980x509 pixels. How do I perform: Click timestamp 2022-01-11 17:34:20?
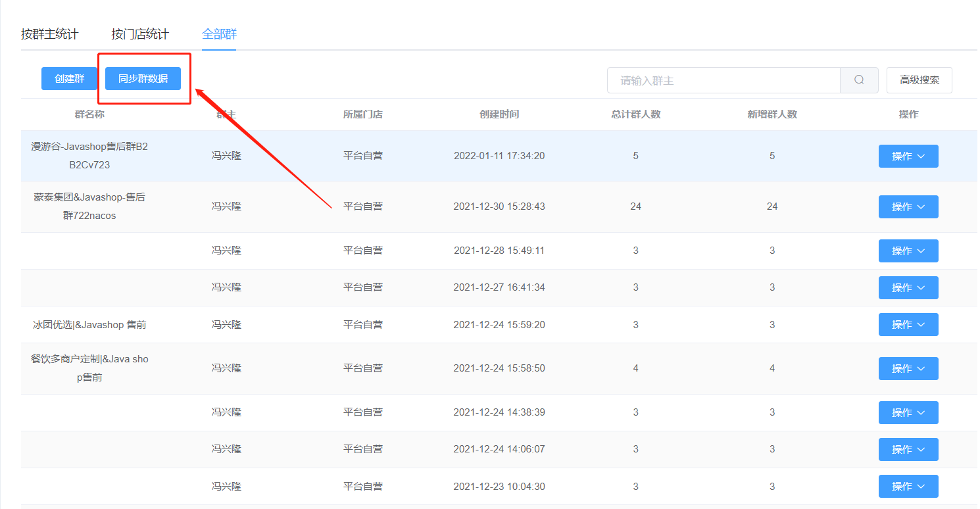499,156
